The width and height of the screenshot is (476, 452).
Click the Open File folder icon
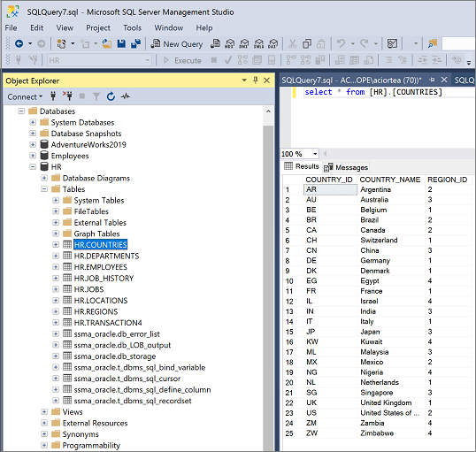point(106,44)
